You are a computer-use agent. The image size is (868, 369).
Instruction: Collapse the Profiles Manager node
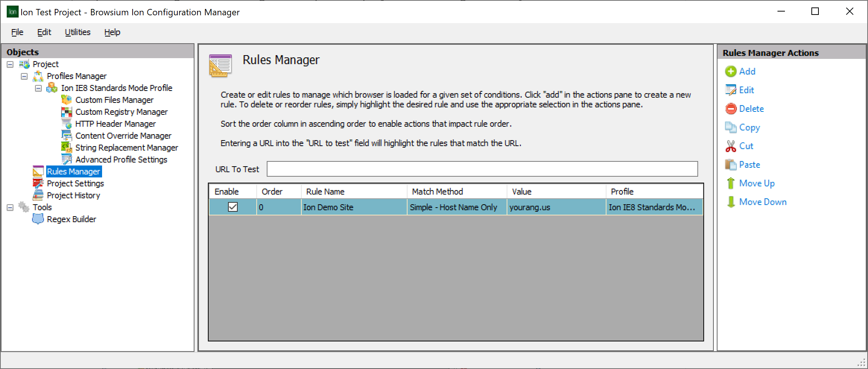point(23,76)
